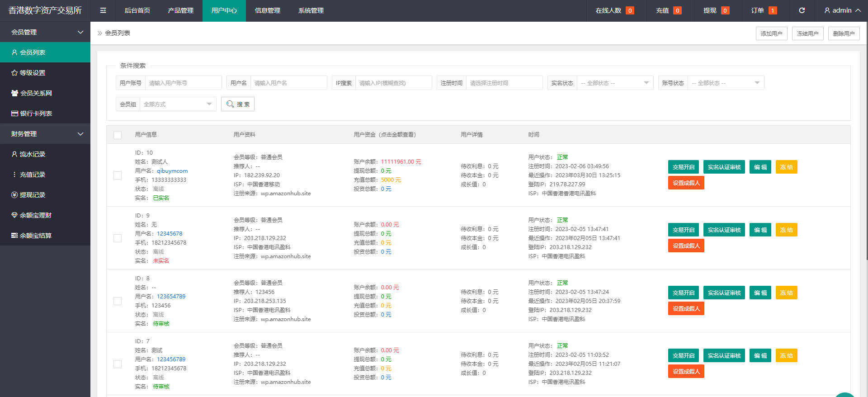Click the magnifier 搜索 button

click(x=238, y=104)
